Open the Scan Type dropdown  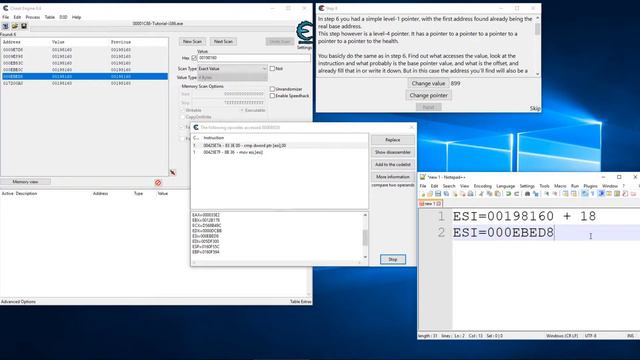click(x=233, y=69)
